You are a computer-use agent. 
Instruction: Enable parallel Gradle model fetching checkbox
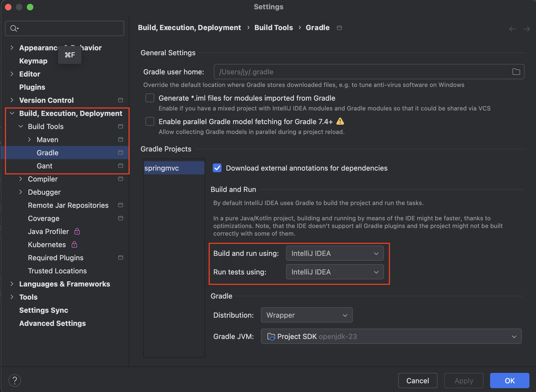[x=150, y=121]
